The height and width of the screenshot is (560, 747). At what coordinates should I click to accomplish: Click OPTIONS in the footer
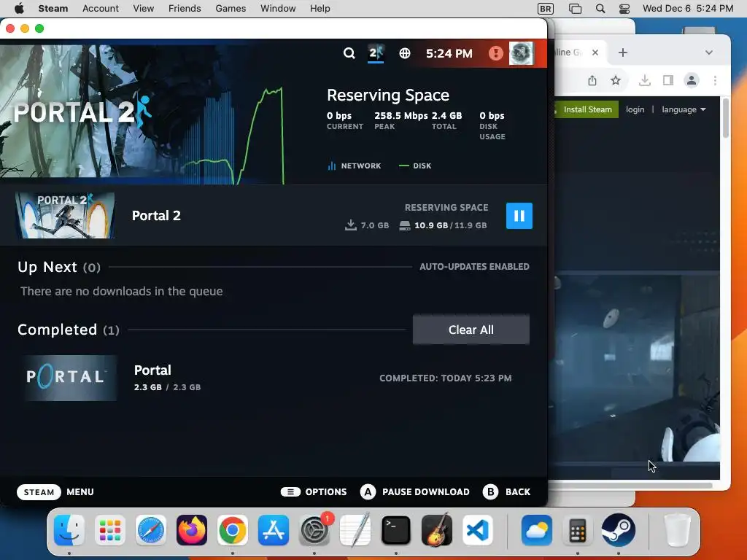314,492
